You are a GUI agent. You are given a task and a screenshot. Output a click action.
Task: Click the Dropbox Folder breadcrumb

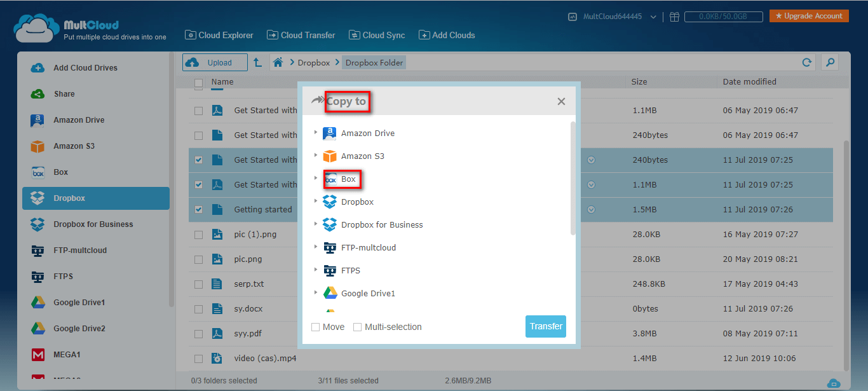[374, 63]
